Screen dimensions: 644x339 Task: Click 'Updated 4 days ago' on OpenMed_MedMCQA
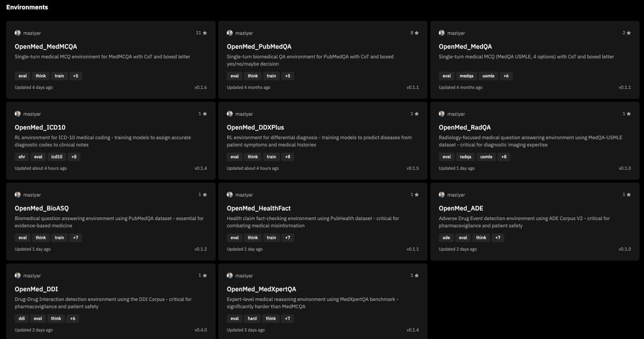coord(34,87)
